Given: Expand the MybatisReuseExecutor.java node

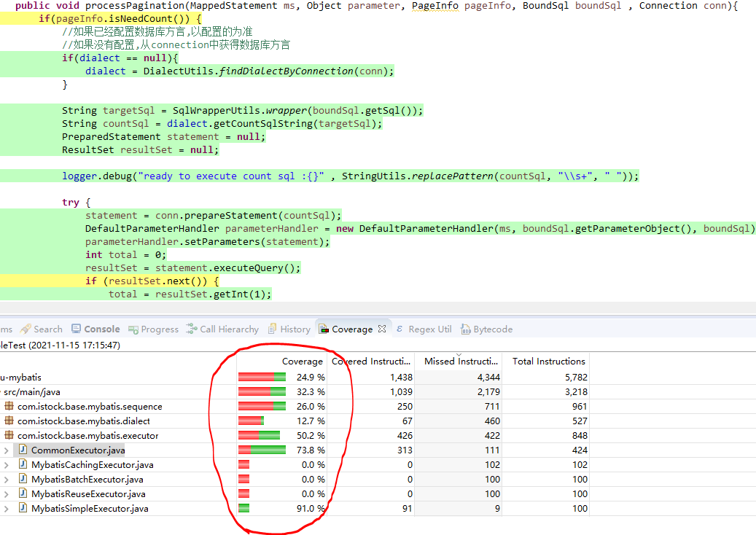Looking at the screenshot, I should (6, 494).
